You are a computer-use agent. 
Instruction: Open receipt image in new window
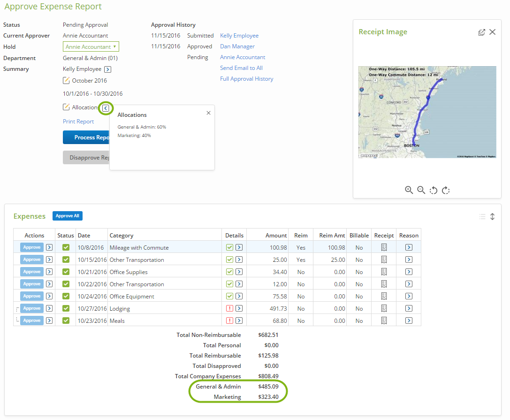coord(482,32)
